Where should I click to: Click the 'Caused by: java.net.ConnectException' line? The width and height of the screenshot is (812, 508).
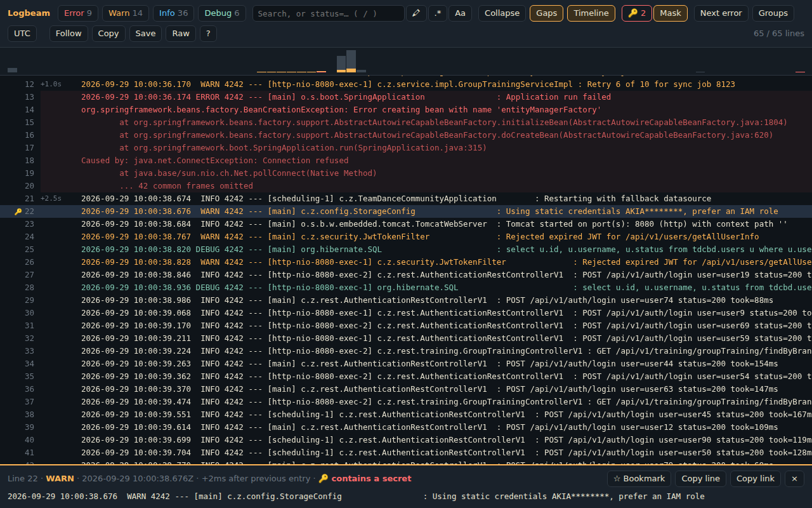(406, 161)
